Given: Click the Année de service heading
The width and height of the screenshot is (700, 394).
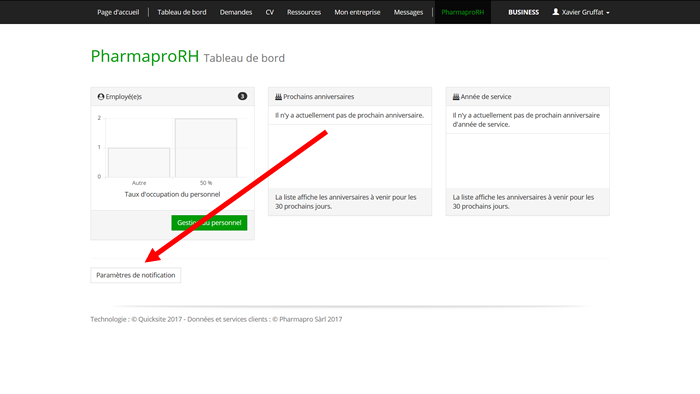Looking at the screenshot, I should point(486,96).
